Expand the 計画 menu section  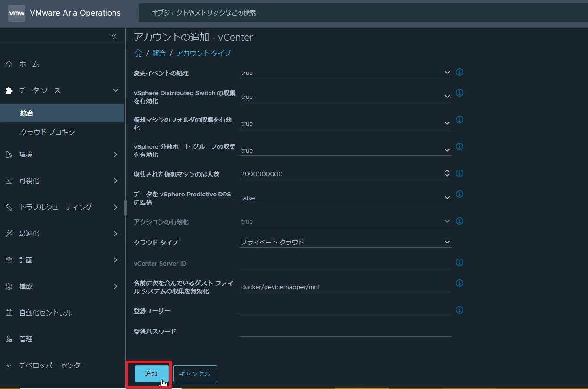pos(116,260)
